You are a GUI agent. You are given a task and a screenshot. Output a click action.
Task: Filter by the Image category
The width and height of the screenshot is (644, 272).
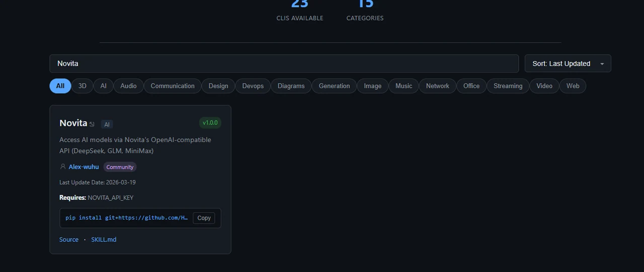[373, 86]
